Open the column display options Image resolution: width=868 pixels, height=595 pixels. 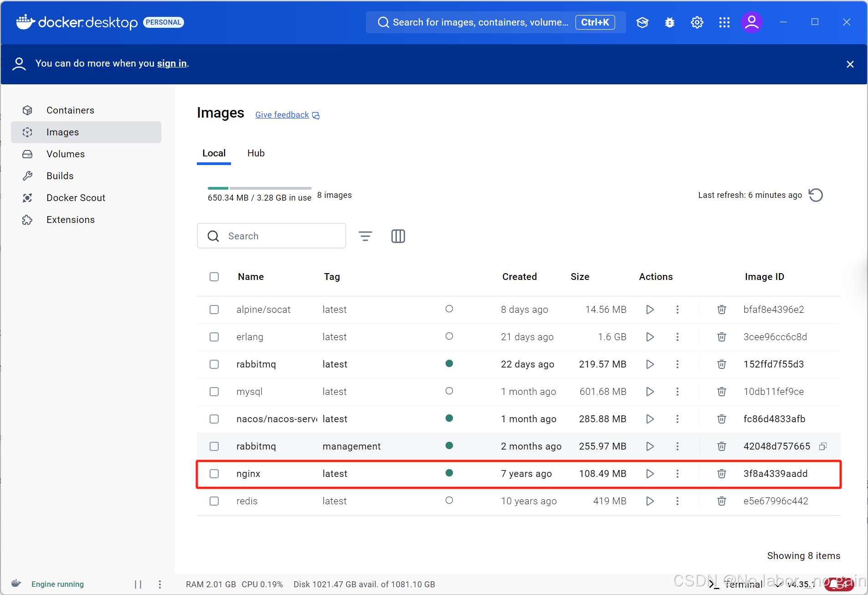tap(398, 236)
